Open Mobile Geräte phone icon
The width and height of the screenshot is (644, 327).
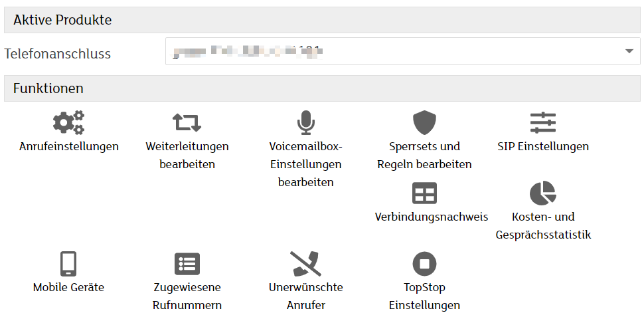click(68, 264)
